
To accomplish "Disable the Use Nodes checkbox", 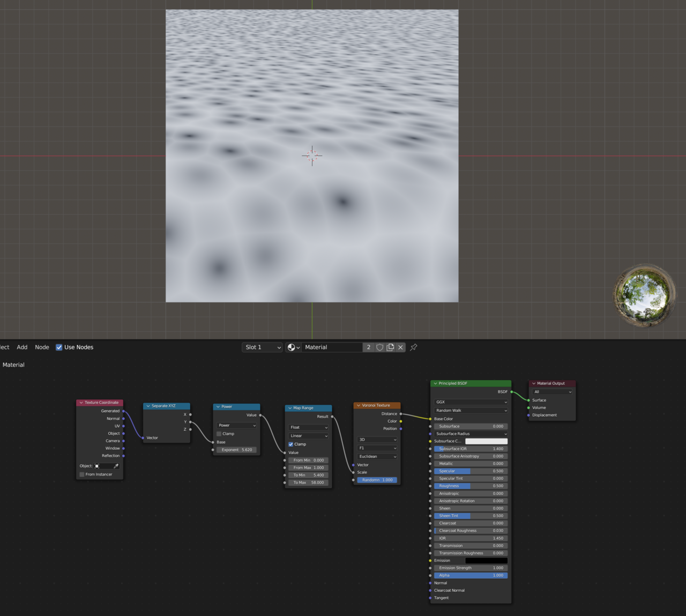I will (59, 347).
